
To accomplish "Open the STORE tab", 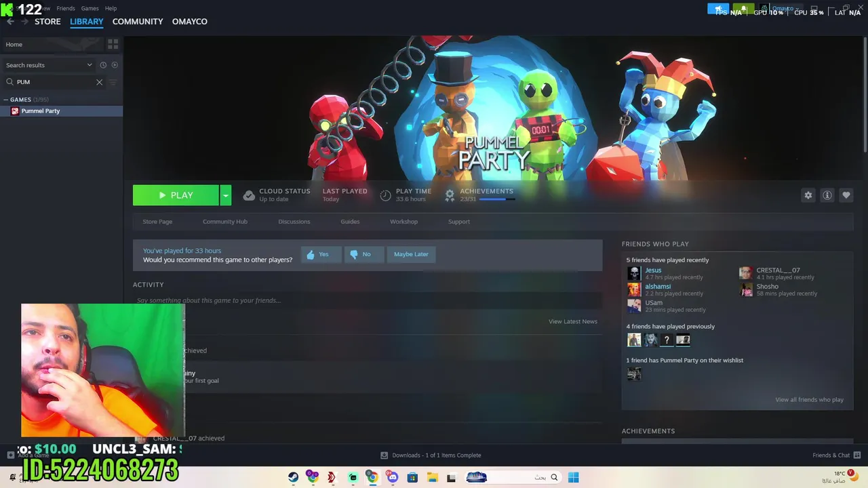I will (47, 22).
